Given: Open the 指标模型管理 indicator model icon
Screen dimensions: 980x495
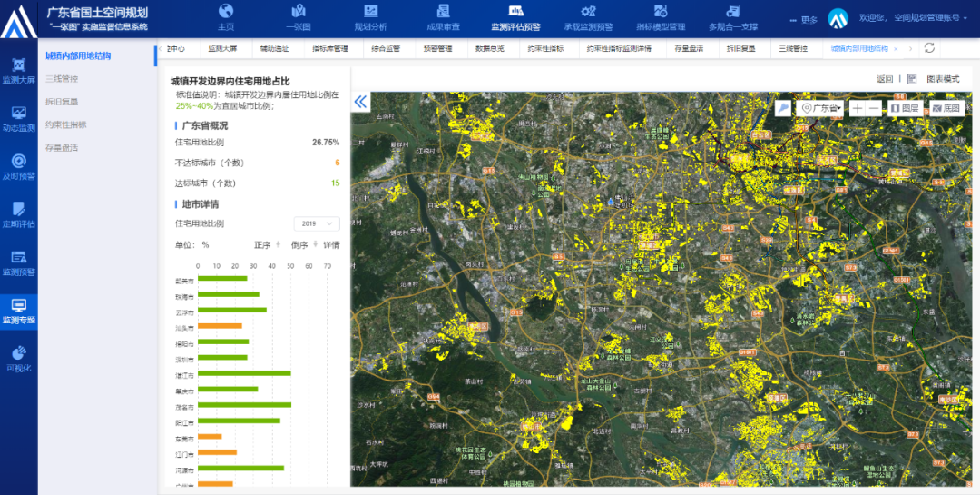Looking at the screenshot, I should point(661,11).
